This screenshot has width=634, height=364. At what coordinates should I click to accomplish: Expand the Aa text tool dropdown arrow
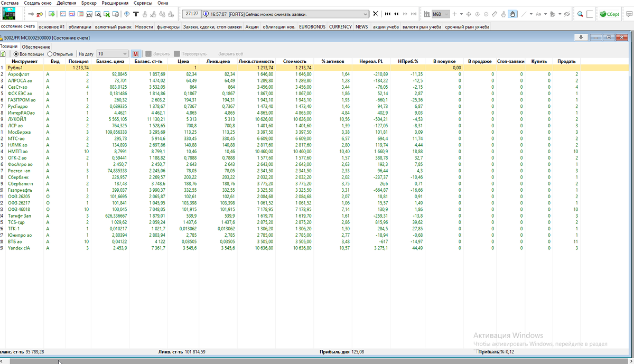pos(545,14)
